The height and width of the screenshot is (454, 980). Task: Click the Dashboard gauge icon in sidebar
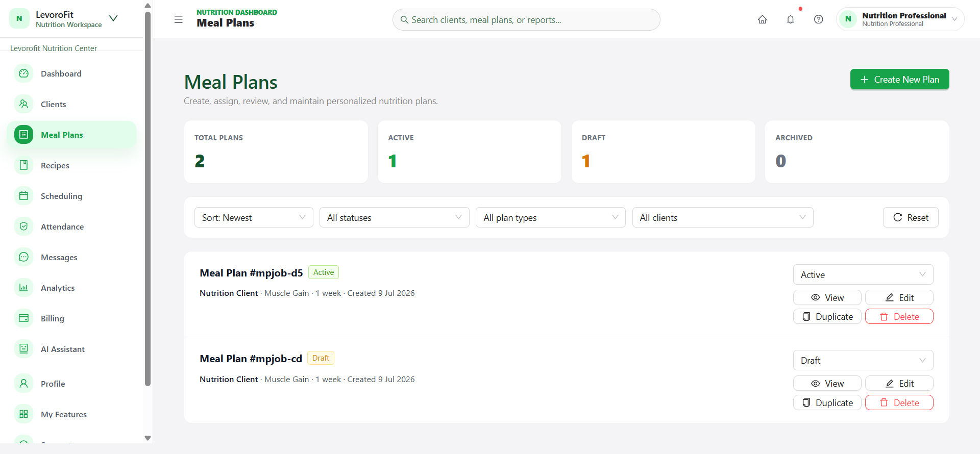point(23,73)
